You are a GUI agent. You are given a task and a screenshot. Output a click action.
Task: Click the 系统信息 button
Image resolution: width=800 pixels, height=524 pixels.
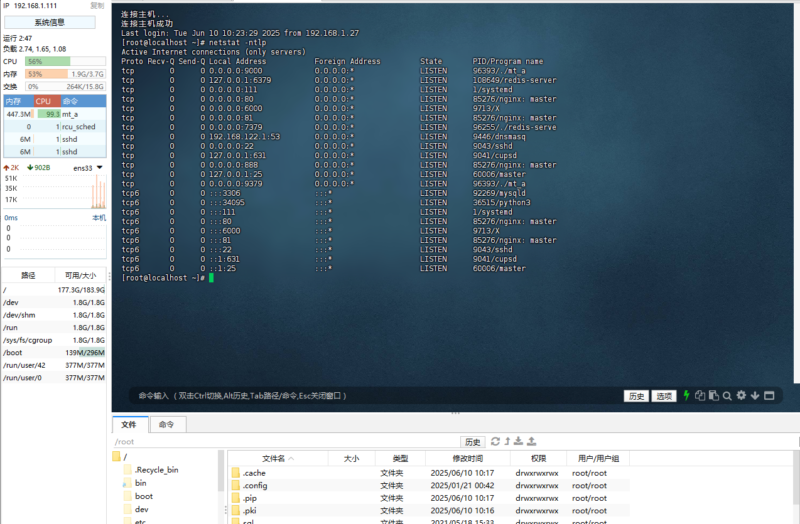[49, 21]
